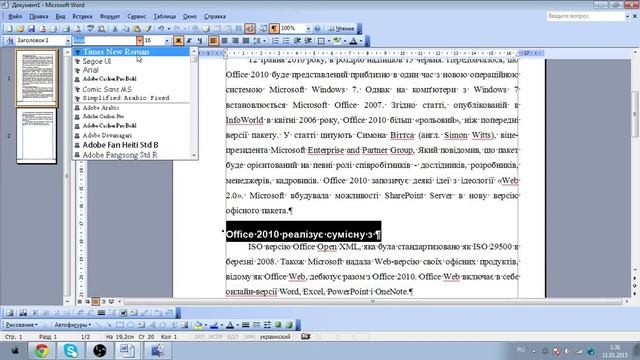Screen dimensions: 640x360
Task: Click the Чтение reading layout button
Action: [x=342, y=29]
